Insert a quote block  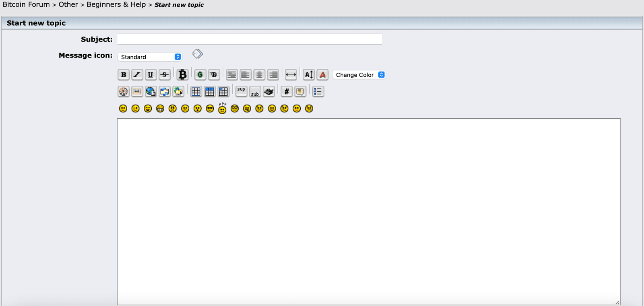click(x=300, y=92)
